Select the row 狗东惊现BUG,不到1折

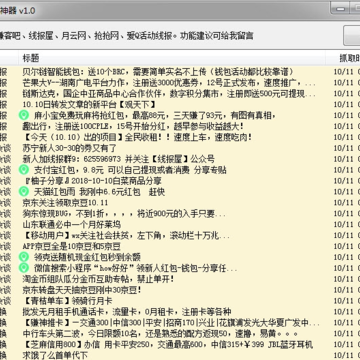click(180, 214)
